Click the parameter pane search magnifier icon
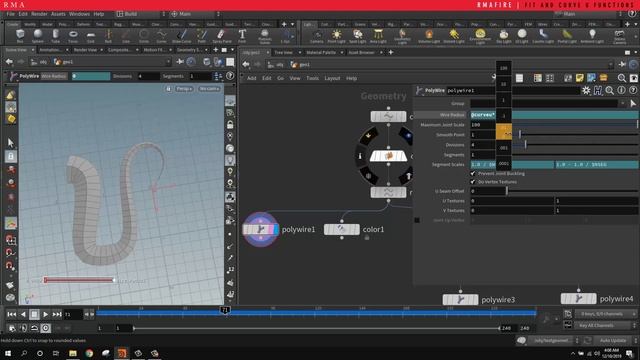This screenshot has width=640, height=360. tap(609, 91)
